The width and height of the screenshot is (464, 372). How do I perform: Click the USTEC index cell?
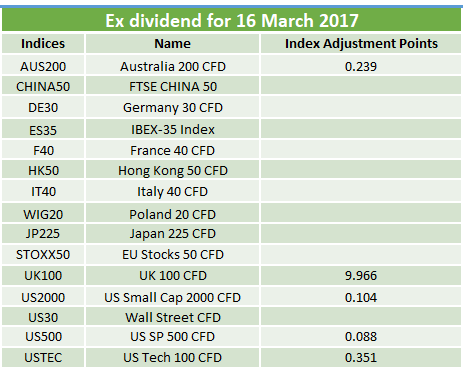click(x=43, y=357)
